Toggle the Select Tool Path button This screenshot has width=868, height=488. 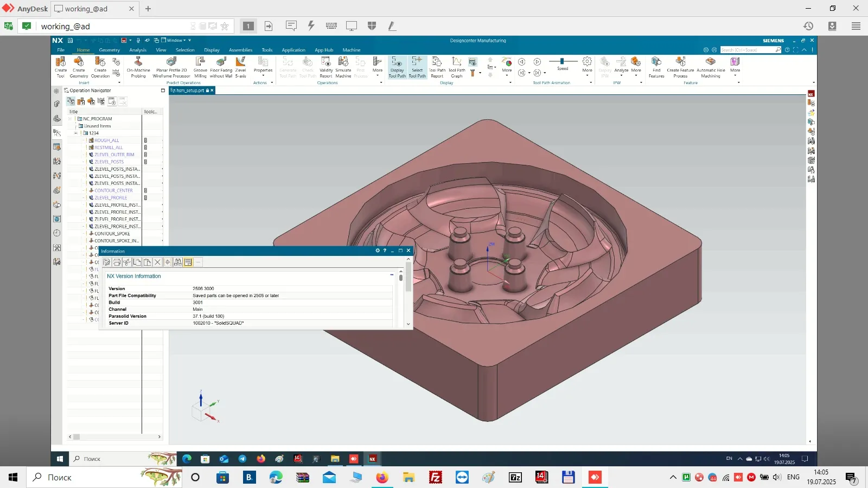[x=417, y=67]
